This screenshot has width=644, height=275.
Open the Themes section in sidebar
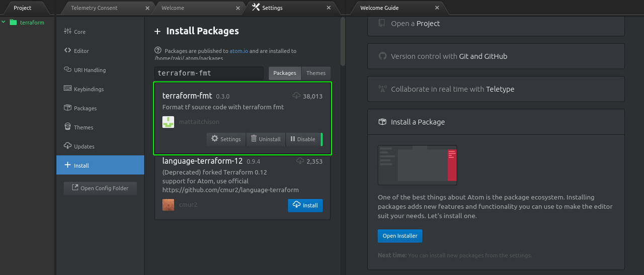pos(84,127)
